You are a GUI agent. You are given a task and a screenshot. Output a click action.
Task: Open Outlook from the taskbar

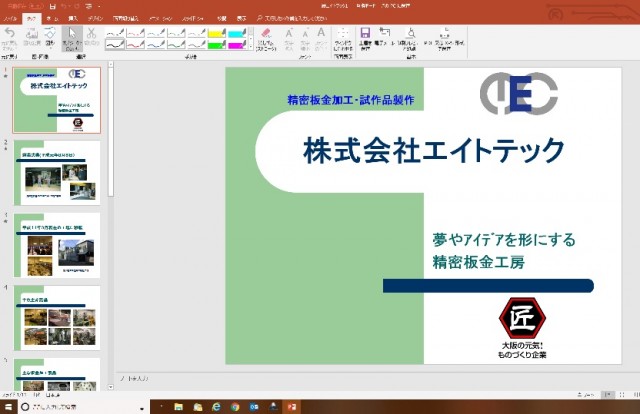coord(254,407)
